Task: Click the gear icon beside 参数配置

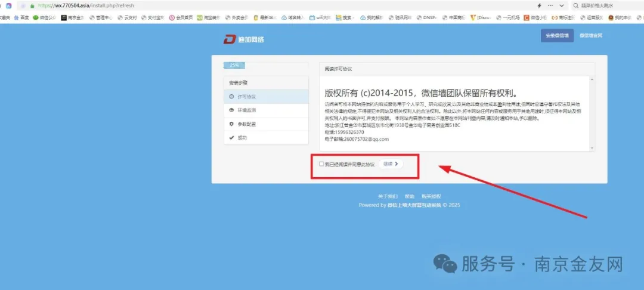Action: (231, 124)
